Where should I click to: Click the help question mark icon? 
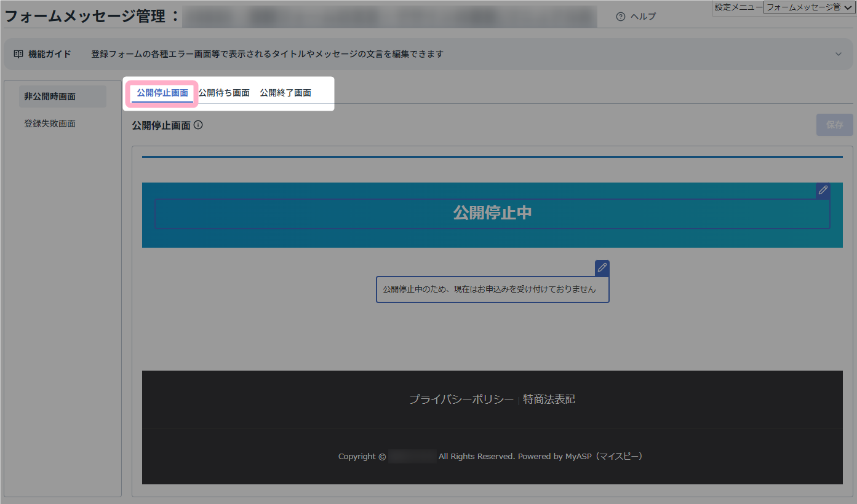pyautogui.click(x=621, y=17)
